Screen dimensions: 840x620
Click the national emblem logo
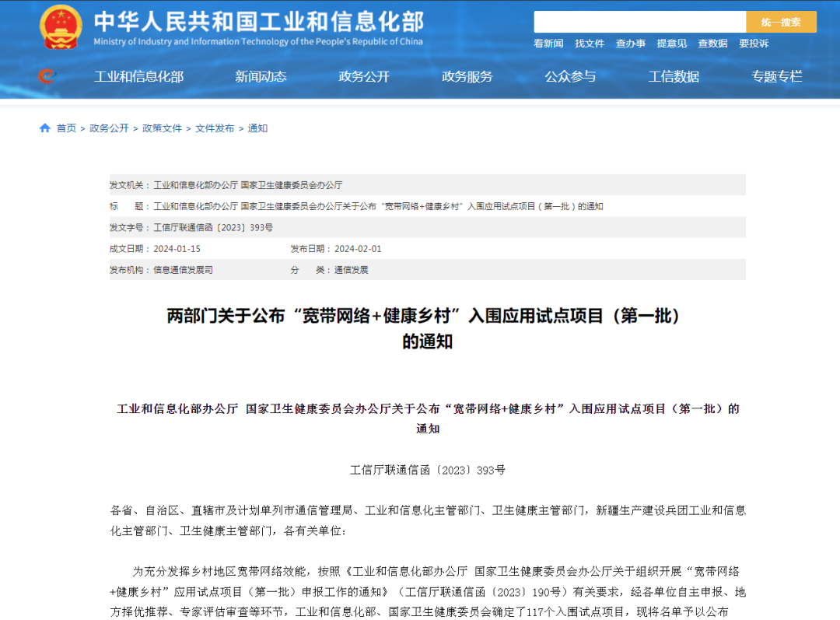click(60, 26)
